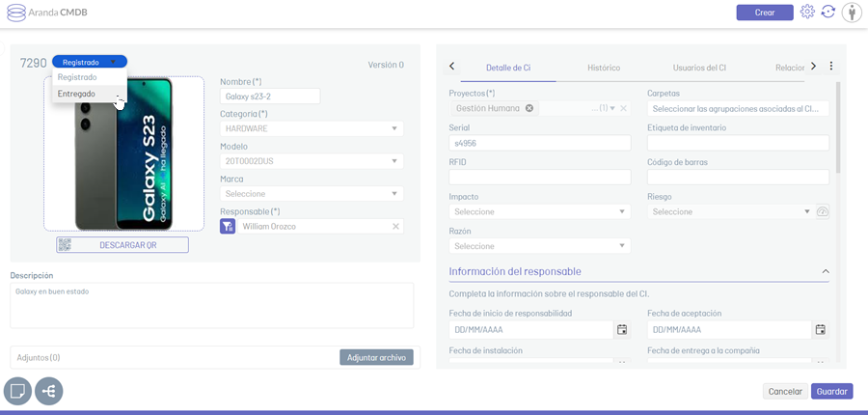Switch to the partially visible Relaciones tab
Screen dimensions: 868x415
[789, 68]
